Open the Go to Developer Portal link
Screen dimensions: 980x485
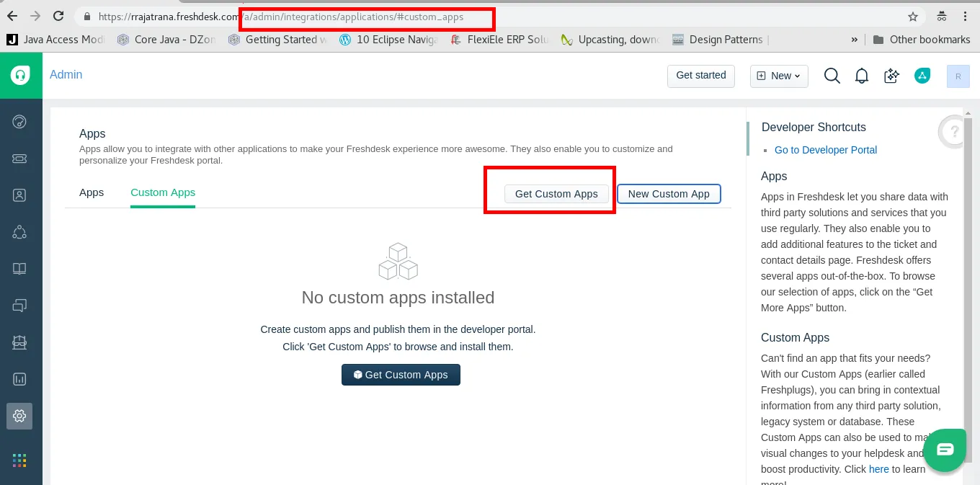(x=826, y=150)
